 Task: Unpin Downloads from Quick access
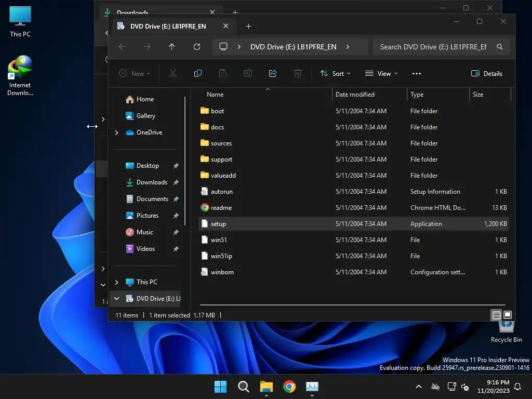coord(176,182)
